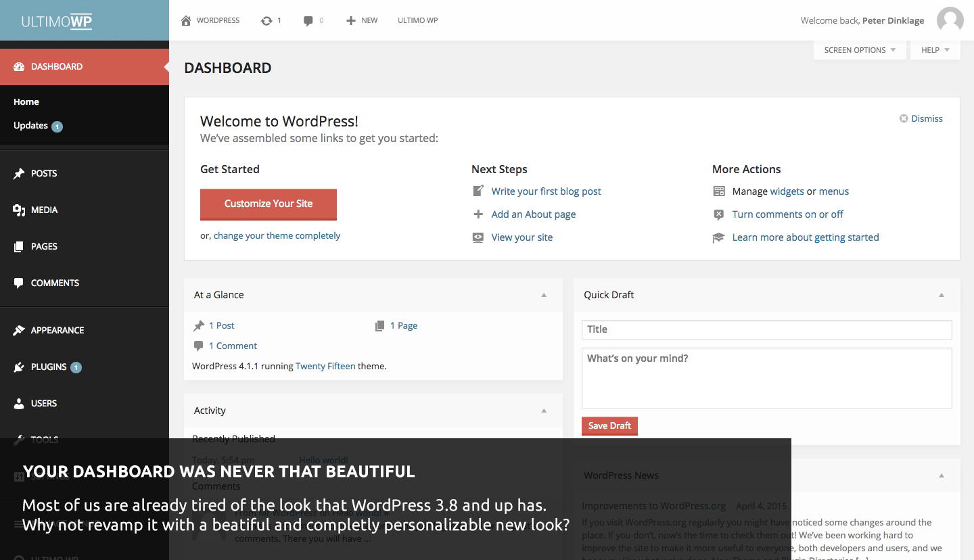Open the widgets link
Image resolution: width=974 pixels, height=560 pixels.
[787, 191]
